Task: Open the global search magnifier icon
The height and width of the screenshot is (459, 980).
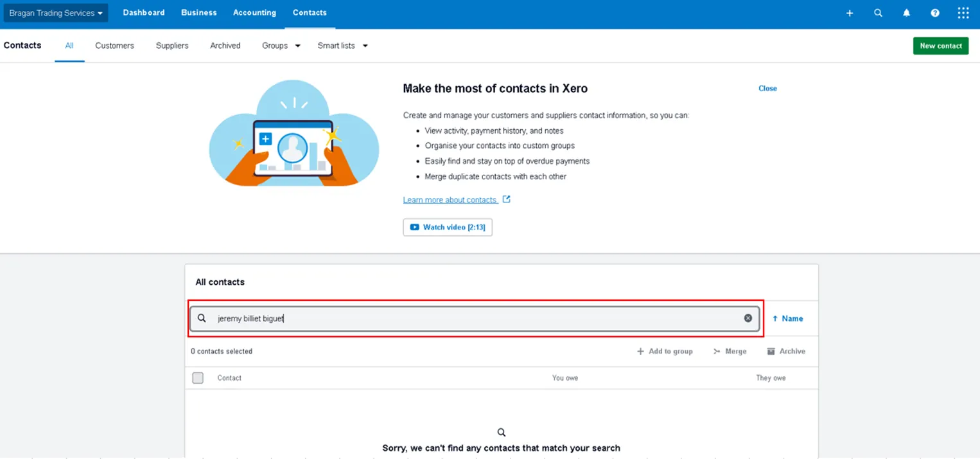Action: pos(878,13)
